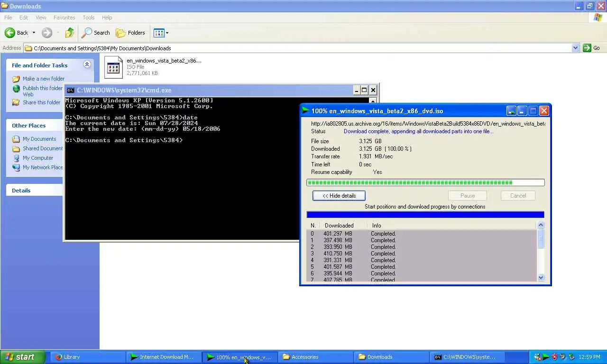Open the Views dropdown button
The height and width of the screenshot is (364, 607).
[x=161, y=33]
